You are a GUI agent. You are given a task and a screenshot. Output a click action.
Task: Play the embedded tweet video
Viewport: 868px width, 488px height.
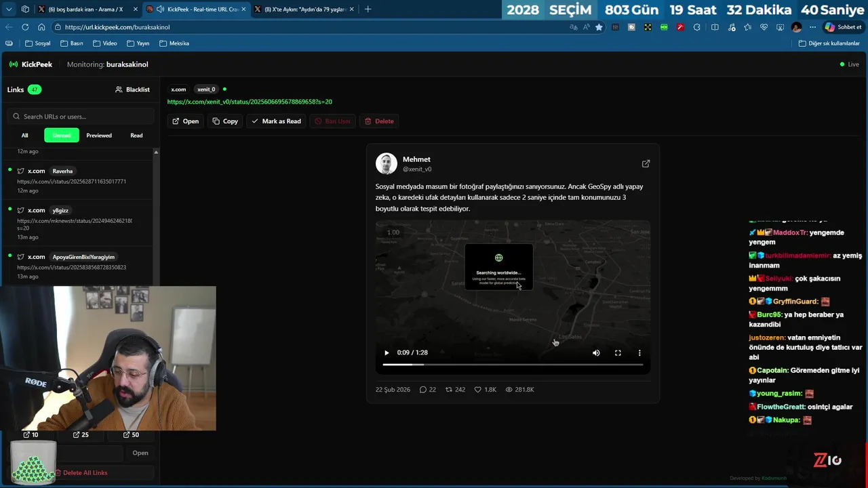coord(387,352)
